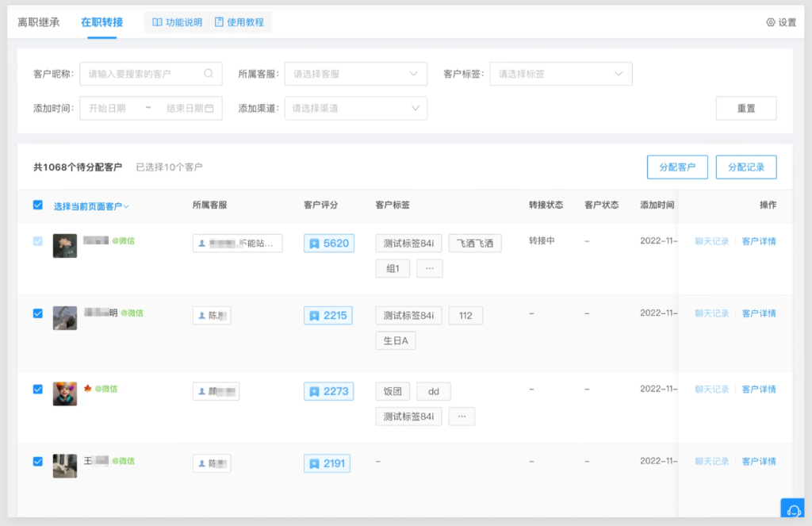812x526 pixels.
Task: Select the 在职转接 tab
Action: pos(102,22)
